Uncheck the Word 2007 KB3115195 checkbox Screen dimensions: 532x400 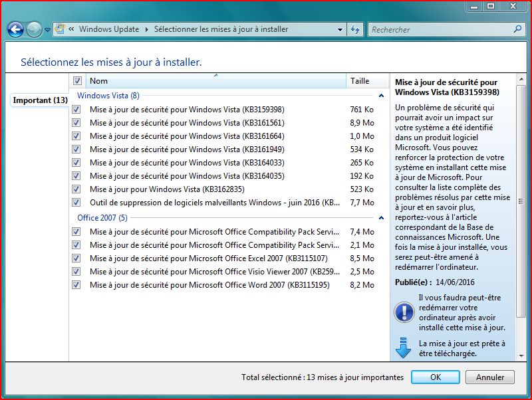coord(76,285)
